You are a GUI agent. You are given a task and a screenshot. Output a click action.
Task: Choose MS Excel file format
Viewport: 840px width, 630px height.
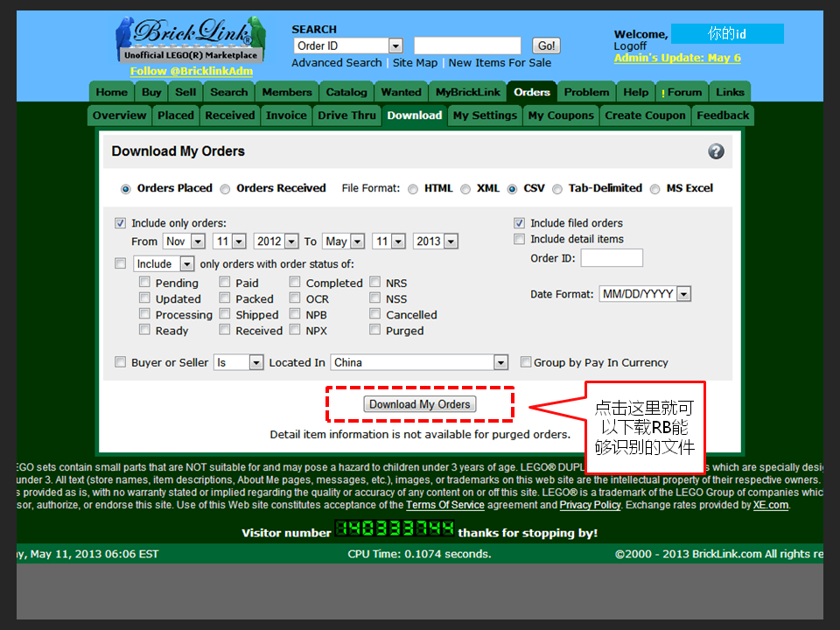654,189
